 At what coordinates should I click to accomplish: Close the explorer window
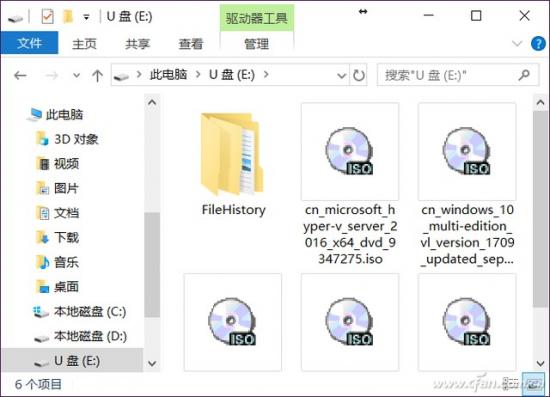(x=524, y=16)
